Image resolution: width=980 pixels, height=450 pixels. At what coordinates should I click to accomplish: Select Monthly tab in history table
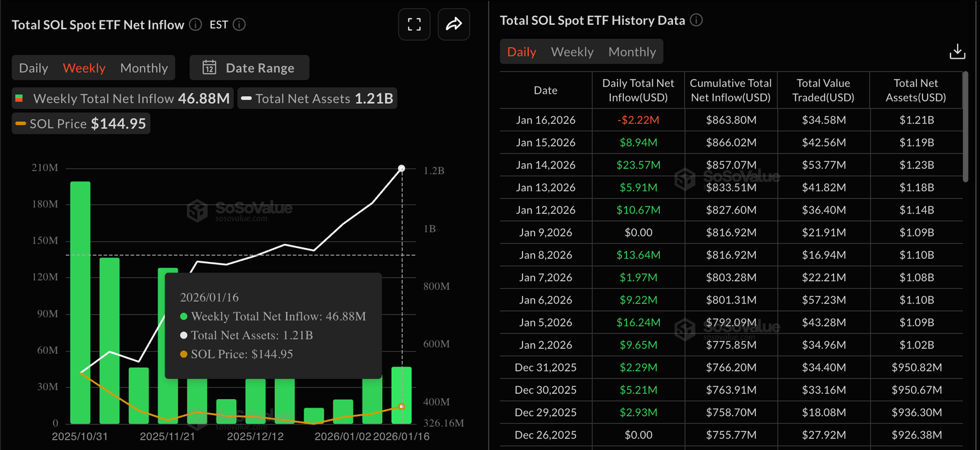pos(632,52)
